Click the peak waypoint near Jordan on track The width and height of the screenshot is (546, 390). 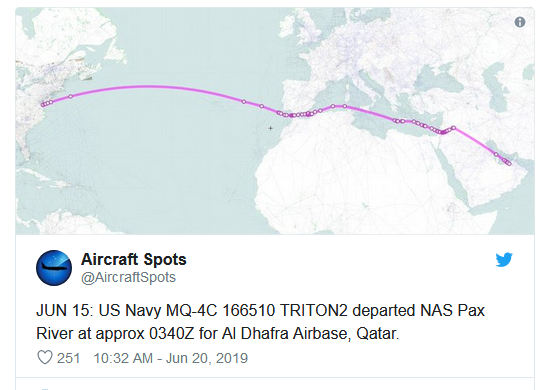(x=453, y=128)
